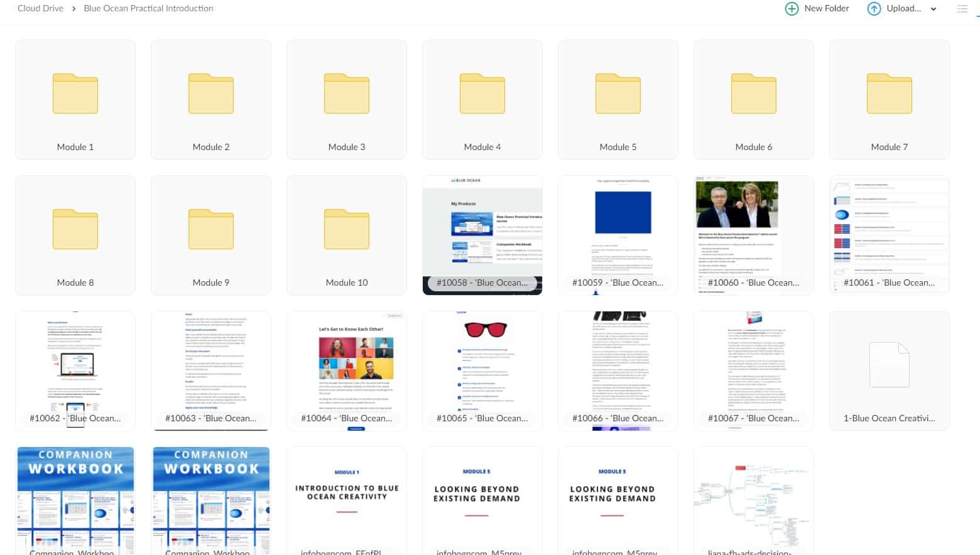The width and height of the screenshot is (980, 555).
Task: Open the Module 8 folder icon
Action: (75, 229)
